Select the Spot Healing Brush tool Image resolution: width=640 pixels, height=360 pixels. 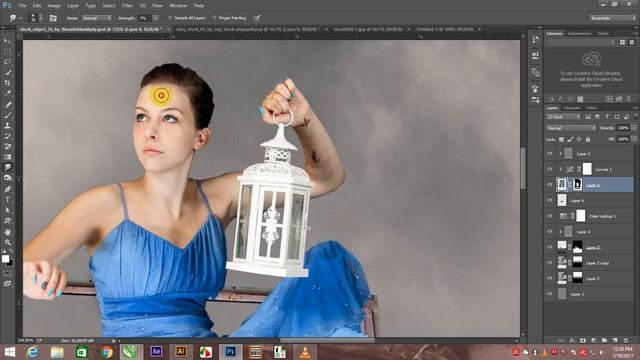(7, 104)
